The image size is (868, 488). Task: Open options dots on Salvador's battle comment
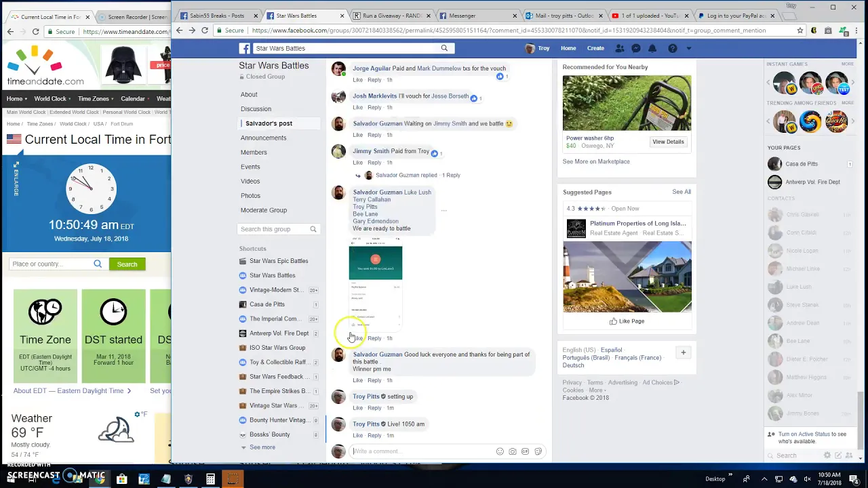(444, 210)
